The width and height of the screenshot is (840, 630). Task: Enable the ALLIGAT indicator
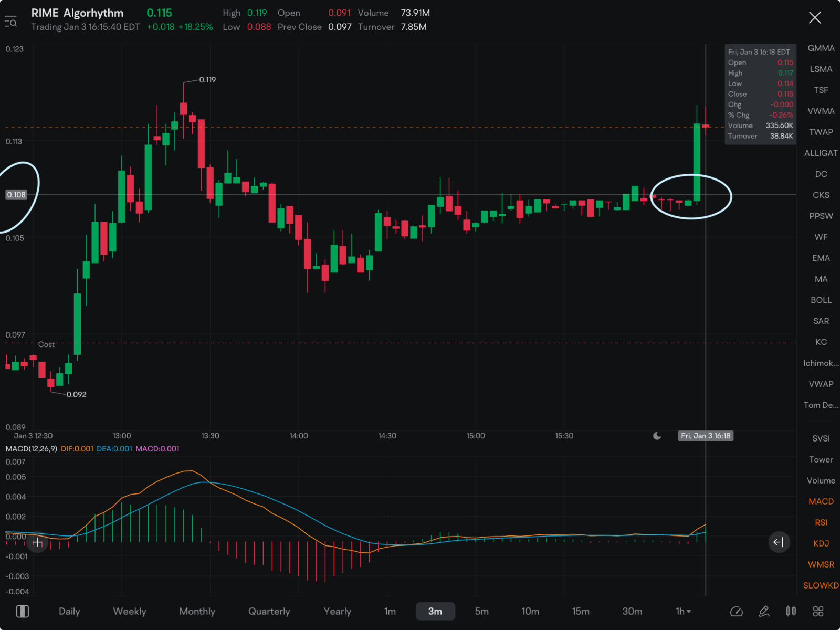[821, 153]
